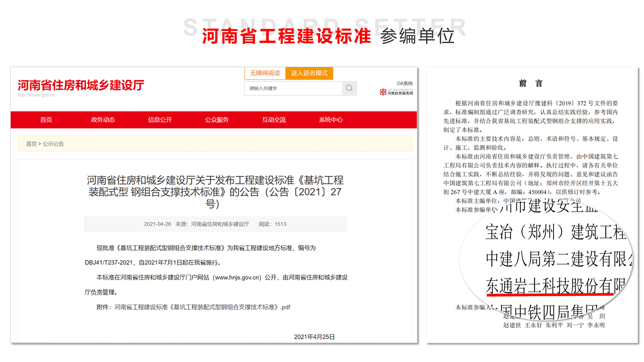This screenshot has height=362, width=644.
Task: Click 互动交流 in the navigation bar
Action: 274,119
